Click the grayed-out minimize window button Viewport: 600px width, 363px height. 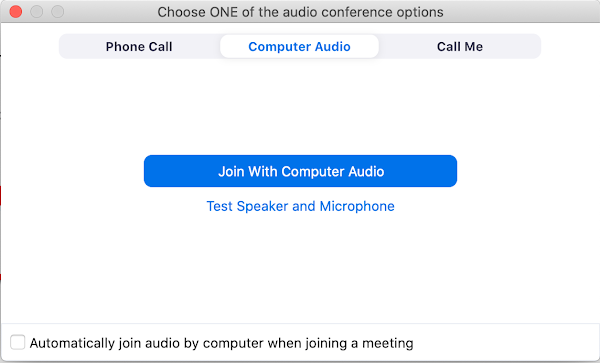37,11
